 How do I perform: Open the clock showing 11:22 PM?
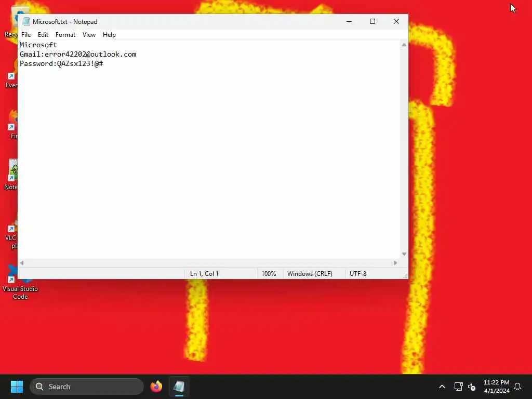coord(496,387)
